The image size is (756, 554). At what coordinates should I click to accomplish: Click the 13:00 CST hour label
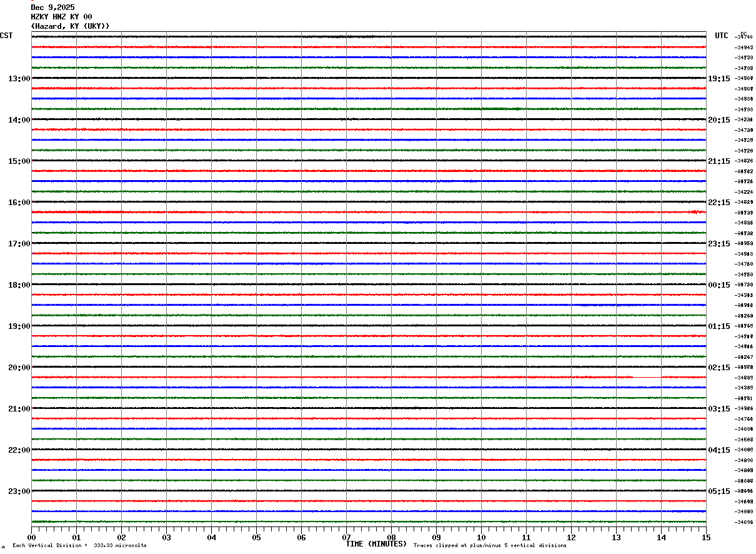[19, 79]
